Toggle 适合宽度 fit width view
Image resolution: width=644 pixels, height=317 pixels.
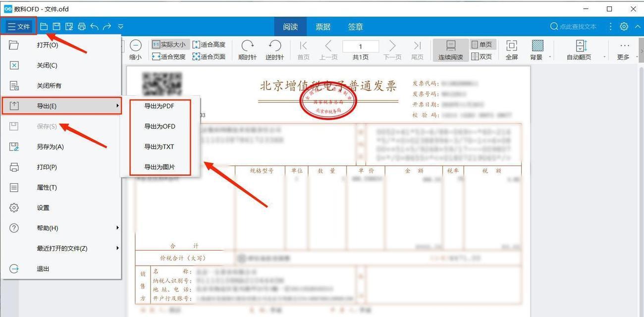tap(168, 56)
